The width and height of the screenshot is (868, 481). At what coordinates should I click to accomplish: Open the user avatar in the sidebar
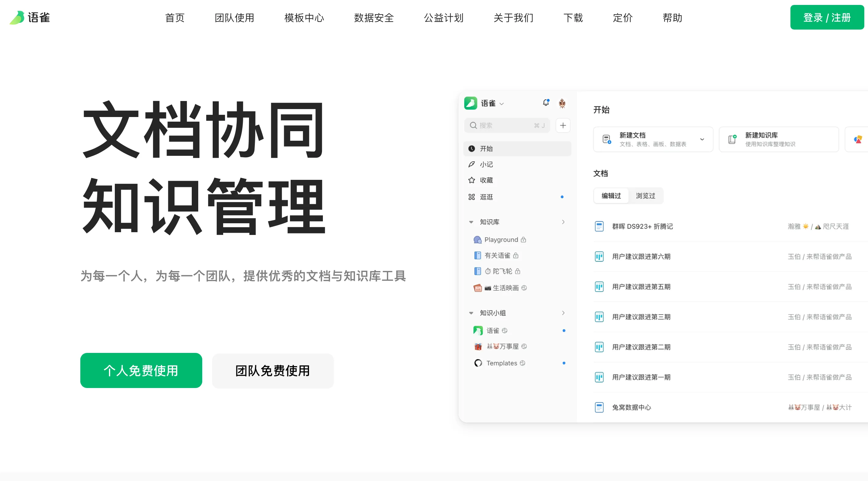pos(562,103)
